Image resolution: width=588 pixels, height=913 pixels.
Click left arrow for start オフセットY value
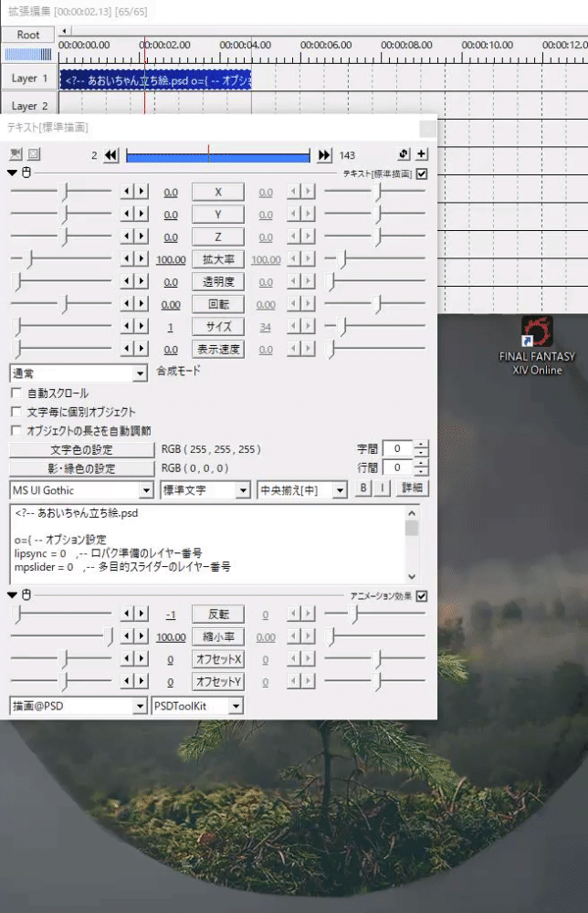(x=127, y=681)
